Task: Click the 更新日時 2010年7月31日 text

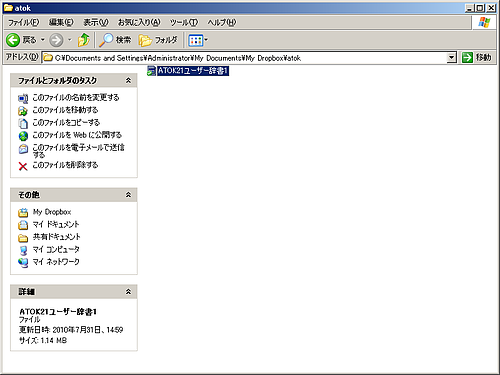Action: 71,330
